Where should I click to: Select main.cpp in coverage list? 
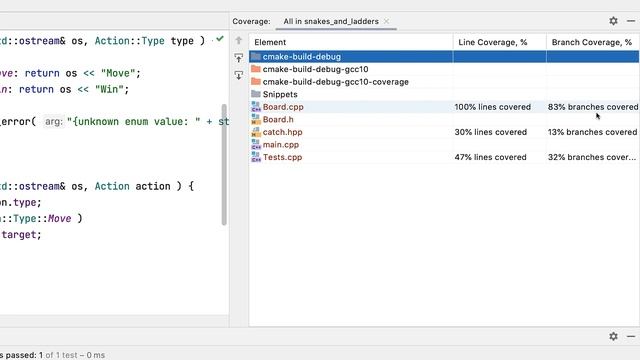(444, 145)
